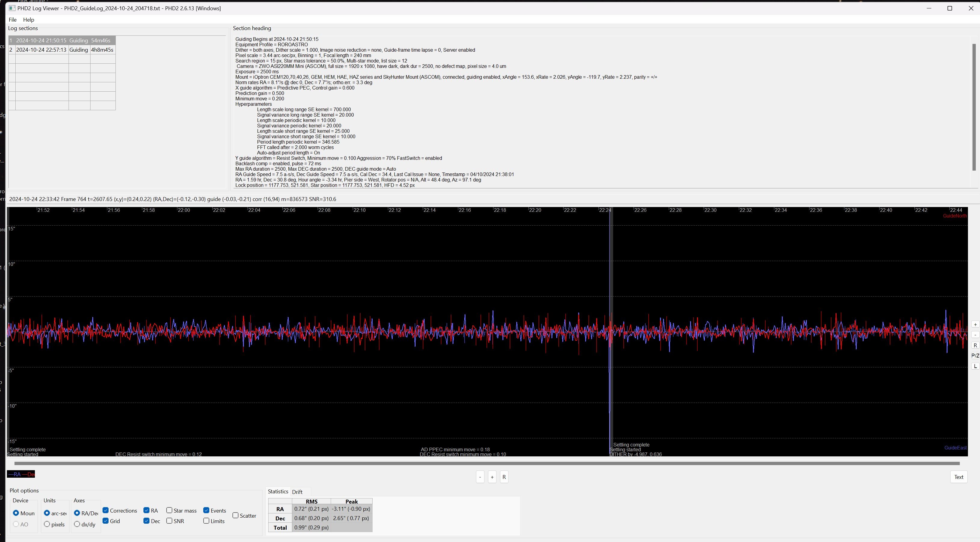Enable the Scatter plot checkbox
980x542 pixels.
(235, 515)
